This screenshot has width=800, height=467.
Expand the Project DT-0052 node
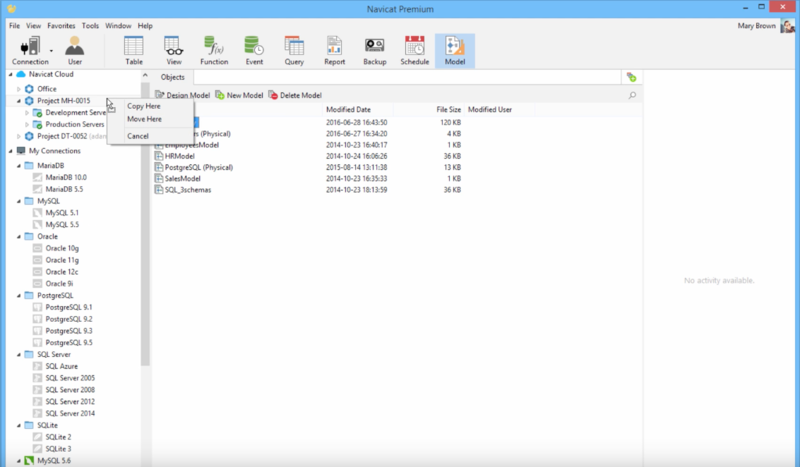coord(19,136)
